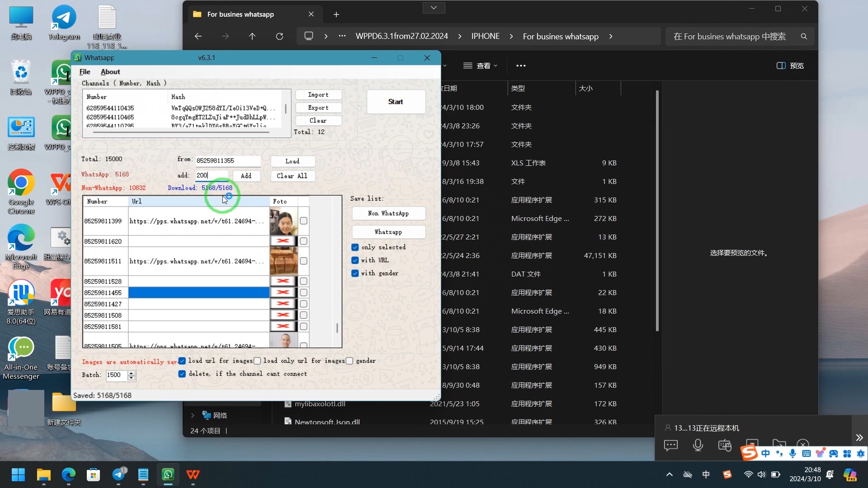This screenshot has height=488, width=868.
Task: Click the Import button in Channels panel
Action: coord(318,95)
